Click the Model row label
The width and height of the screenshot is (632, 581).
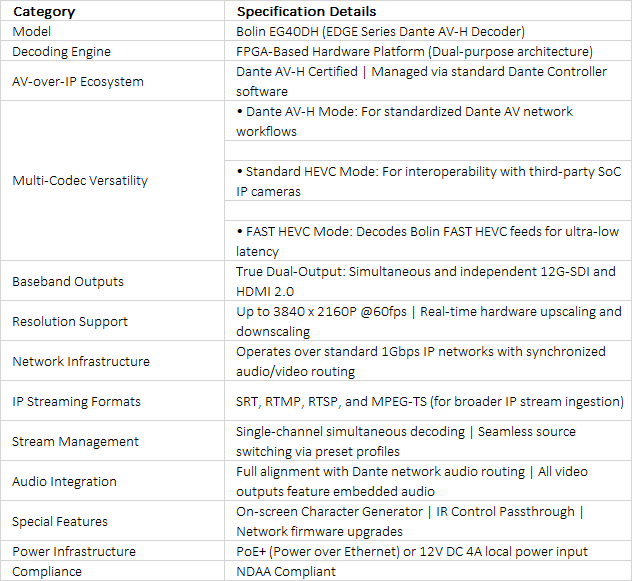point(112,31)
